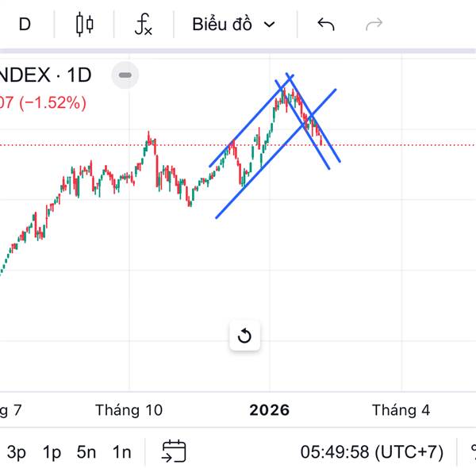
Task: Open the timezone menu showing UTC+7
Action: (x=371, y=452)
